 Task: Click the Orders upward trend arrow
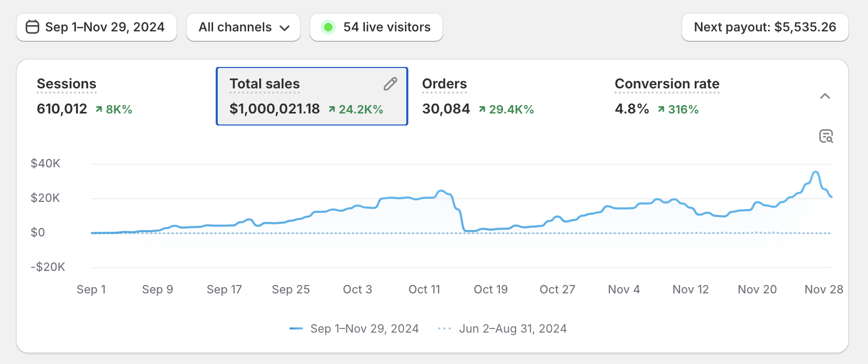pyautogui.click(x=482, y=109)
